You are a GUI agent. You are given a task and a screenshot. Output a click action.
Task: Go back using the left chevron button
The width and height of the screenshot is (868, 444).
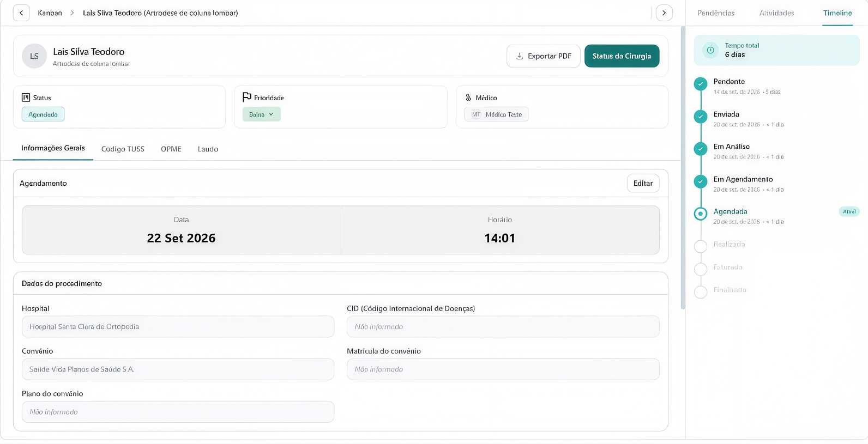point(21,13)
